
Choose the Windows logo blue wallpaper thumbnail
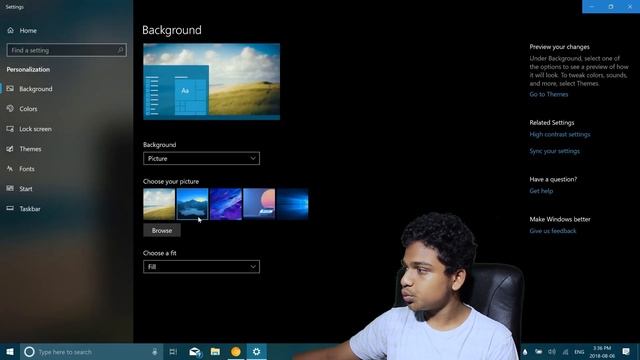coord(293,204)
